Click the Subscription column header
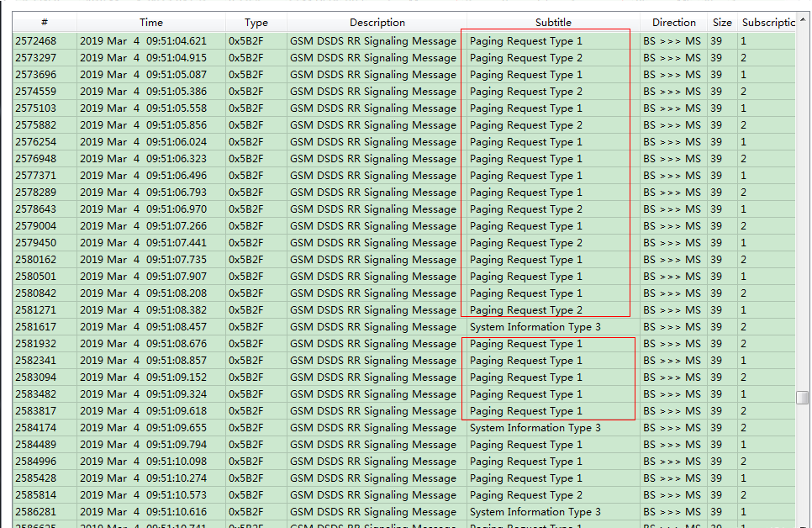Viewport: 812px width, 528px height. pyautogui.click(x=767, y=23)
